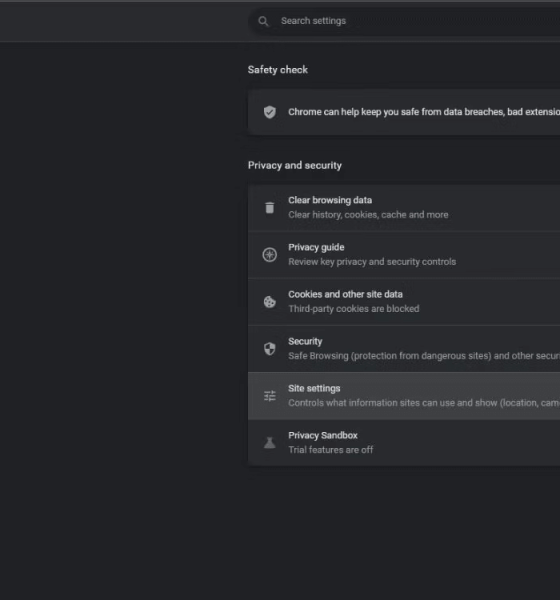Open Site settings
This screenshot has height=600, width=560.
click(404, 396)
